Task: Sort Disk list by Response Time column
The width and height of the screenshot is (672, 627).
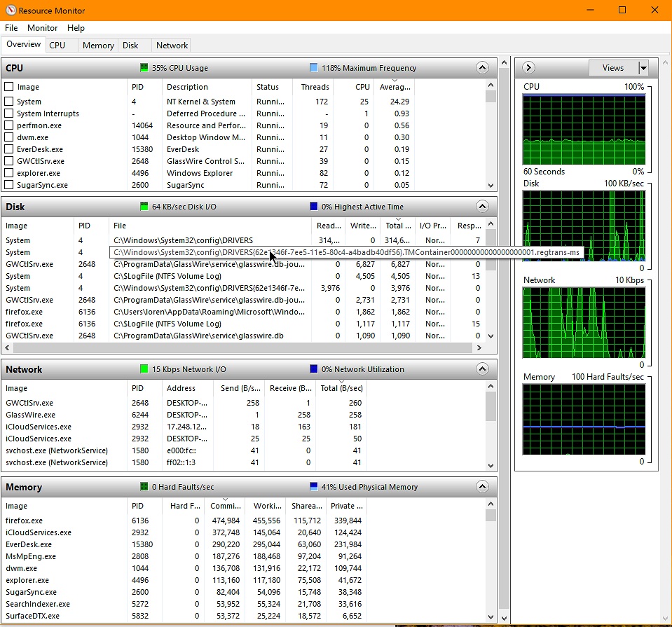Action: [x=469, y=226]
